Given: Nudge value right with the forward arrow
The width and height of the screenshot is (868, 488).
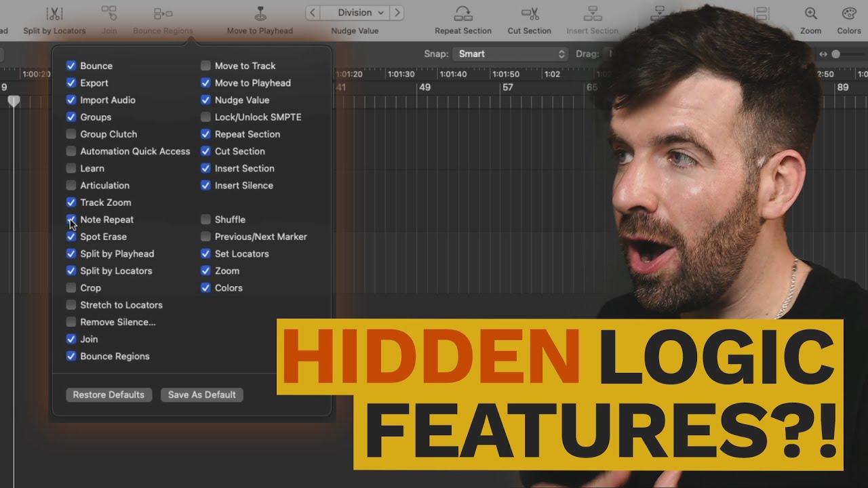Looking at the screenshot, I should (397, 13).
